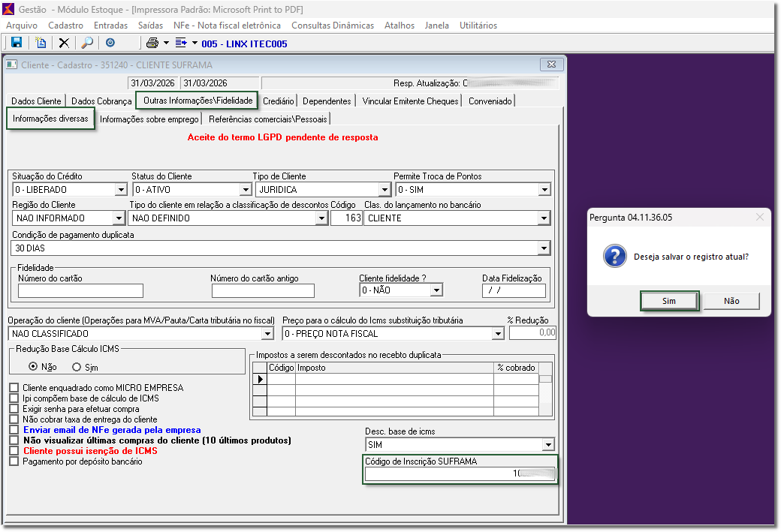Click the Código de Inscrição SUFRAMA field
Screen dimensions: 781x532
coord(460,474)
